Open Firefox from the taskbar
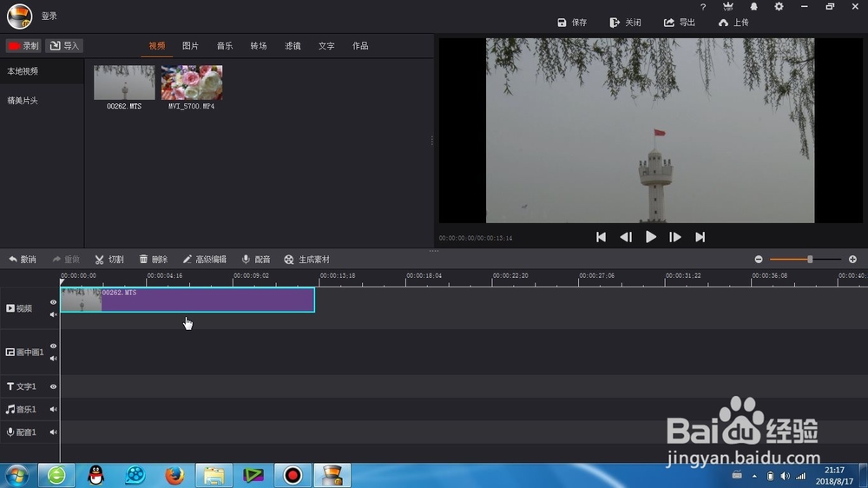This screenshot has width=868, height=488. point(174,475)
